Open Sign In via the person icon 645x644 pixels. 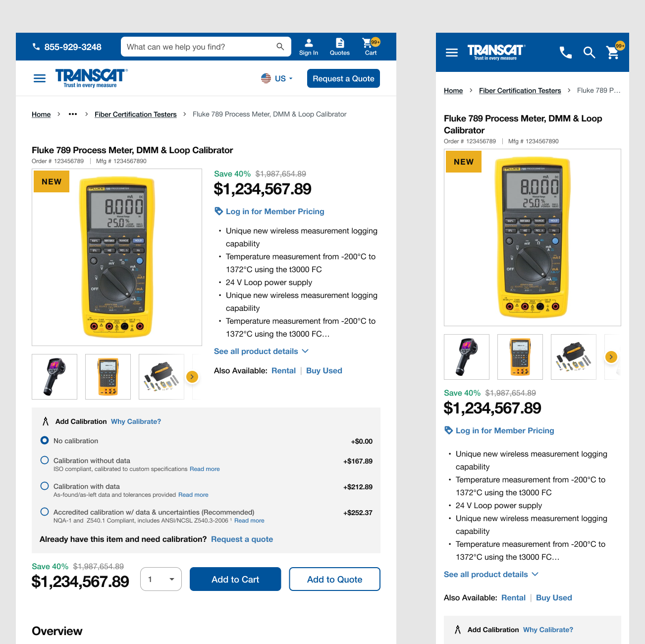(309, 46)
